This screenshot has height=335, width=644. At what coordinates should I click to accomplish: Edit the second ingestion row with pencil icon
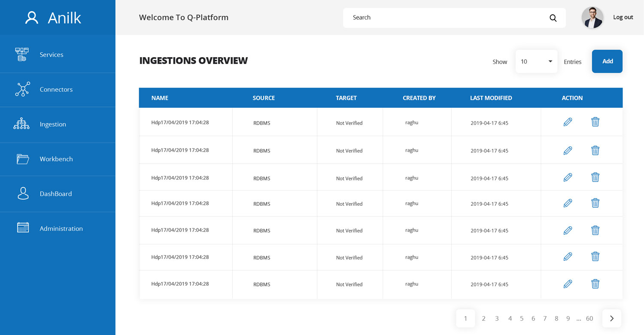(568, 150)
